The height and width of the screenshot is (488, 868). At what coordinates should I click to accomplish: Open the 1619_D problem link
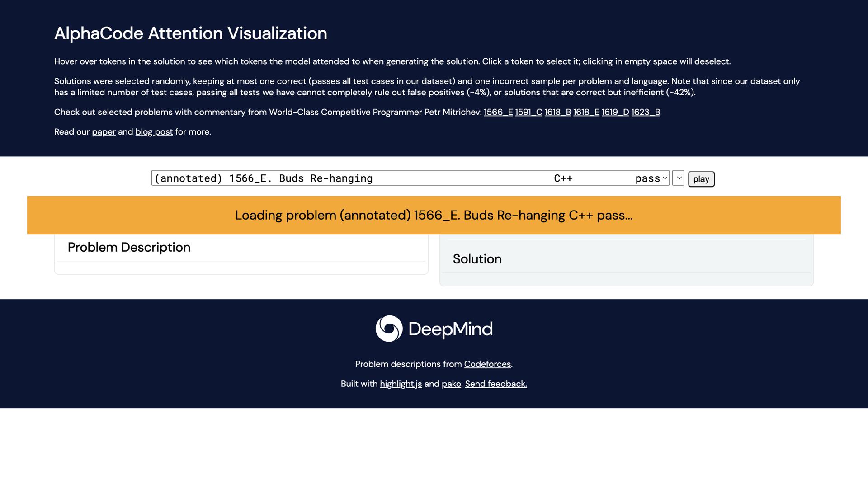[x=615, y=112]
